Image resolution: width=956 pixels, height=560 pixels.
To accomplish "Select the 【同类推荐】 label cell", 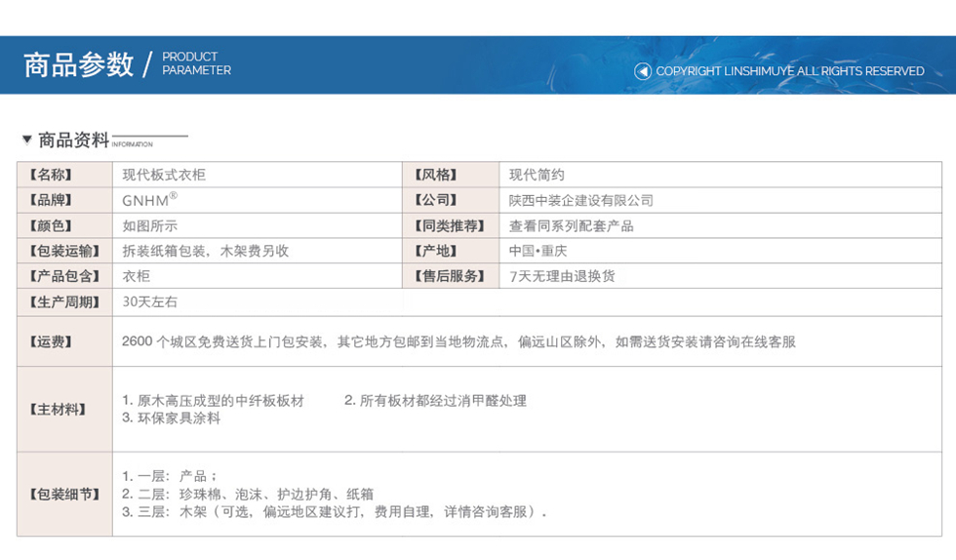I will point(449,225).
